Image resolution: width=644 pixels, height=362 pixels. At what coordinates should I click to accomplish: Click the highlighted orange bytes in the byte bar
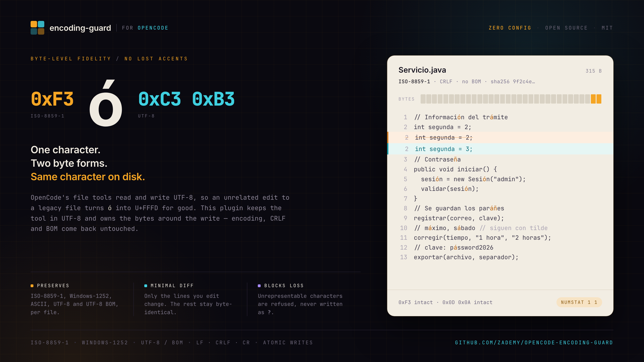coord(596,99)
